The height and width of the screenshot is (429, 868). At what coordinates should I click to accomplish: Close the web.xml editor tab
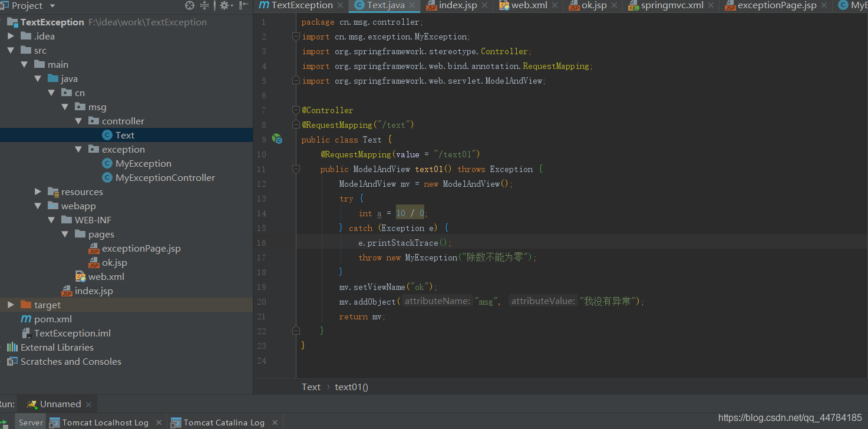[555, 5]
